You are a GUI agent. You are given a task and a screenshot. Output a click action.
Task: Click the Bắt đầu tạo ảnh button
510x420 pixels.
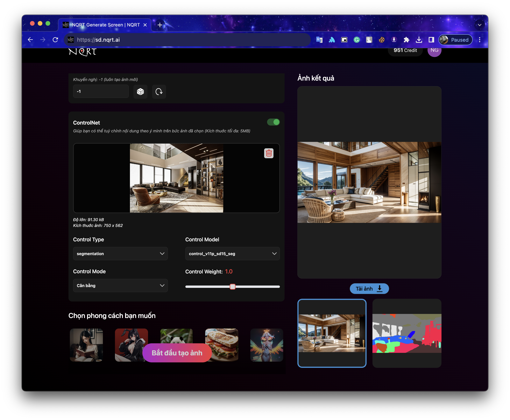(x=177, y=353)
